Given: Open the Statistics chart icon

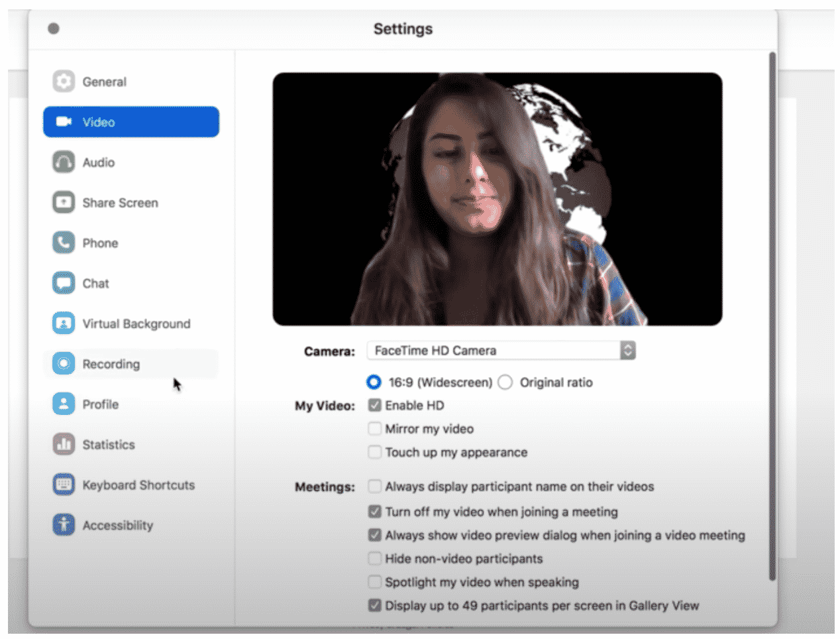Looking at the screenshot, I should coord(64,445).
